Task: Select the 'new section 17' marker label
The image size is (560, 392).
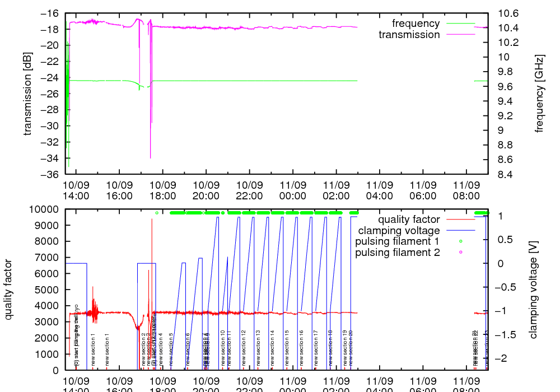Action: click(316, 347)
